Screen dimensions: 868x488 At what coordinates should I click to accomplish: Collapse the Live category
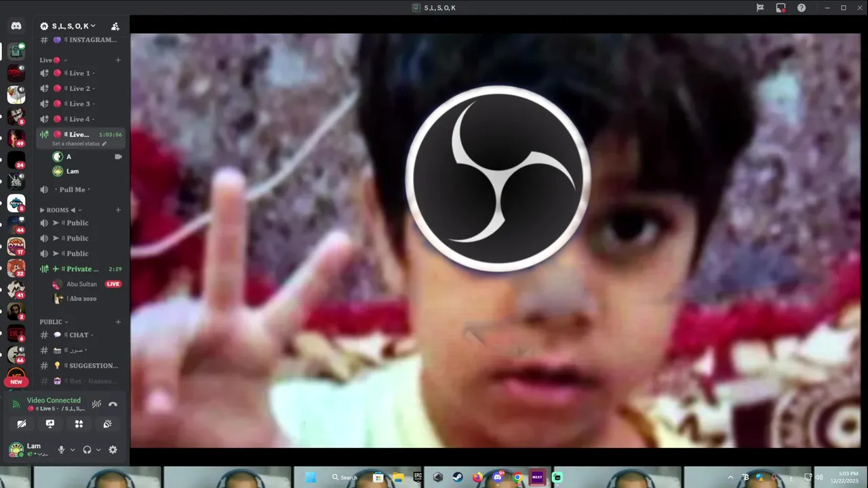click(52, 60)
